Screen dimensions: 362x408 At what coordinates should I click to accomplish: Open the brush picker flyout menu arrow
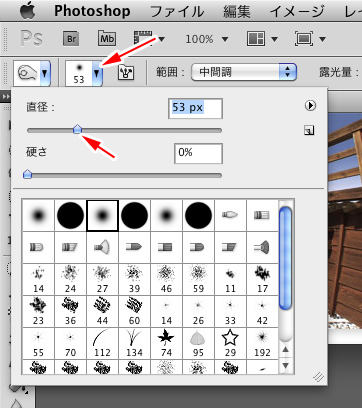310,106
